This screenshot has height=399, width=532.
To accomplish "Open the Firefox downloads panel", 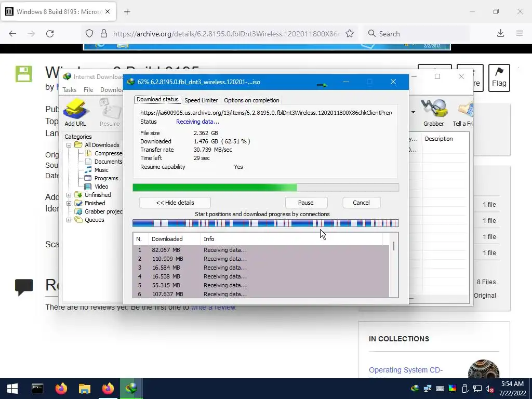I will click(x=500, y=33).
